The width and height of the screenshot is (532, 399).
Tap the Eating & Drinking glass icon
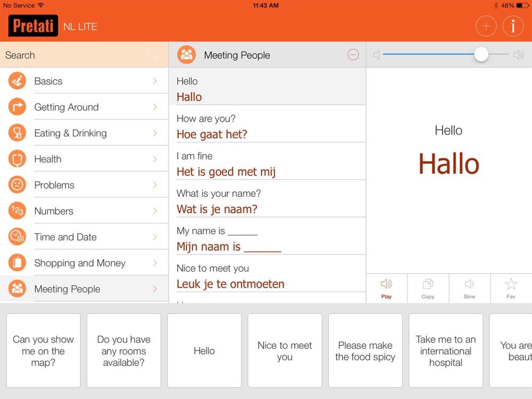click(17, 132)
